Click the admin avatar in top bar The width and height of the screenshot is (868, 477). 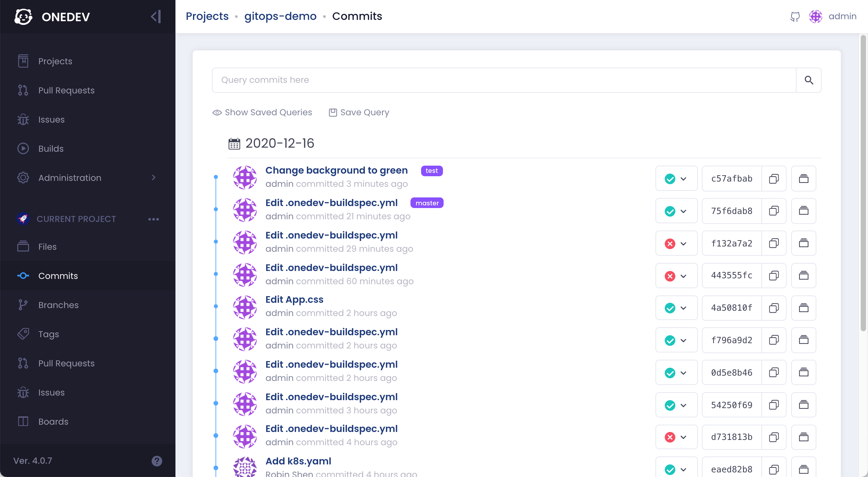click(x=815, y=17)
